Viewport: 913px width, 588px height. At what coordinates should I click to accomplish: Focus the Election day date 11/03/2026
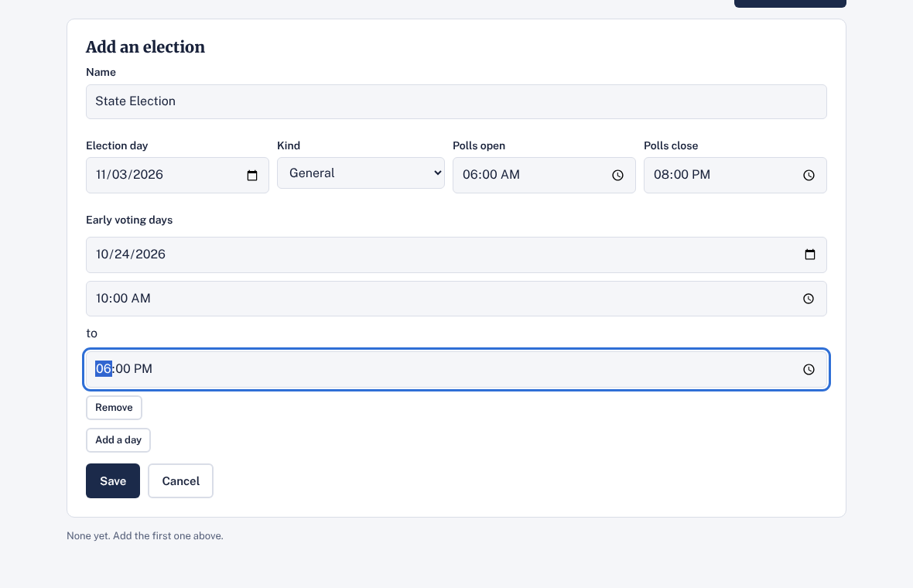178,175
